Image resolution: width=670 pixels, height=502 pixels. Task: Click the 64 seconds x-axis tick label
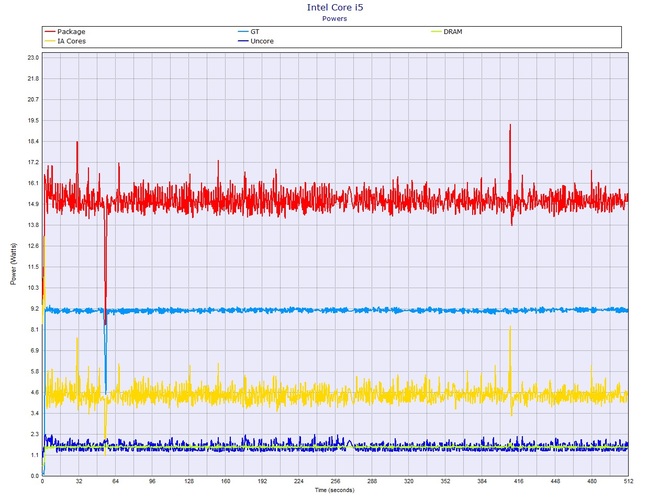116,481
